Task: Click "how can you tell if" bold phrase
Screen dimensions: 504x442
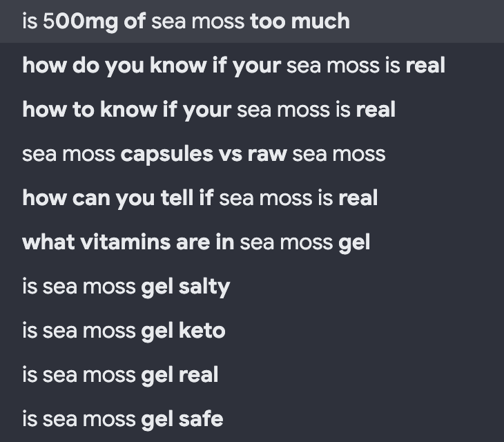Action: [118, 199]
